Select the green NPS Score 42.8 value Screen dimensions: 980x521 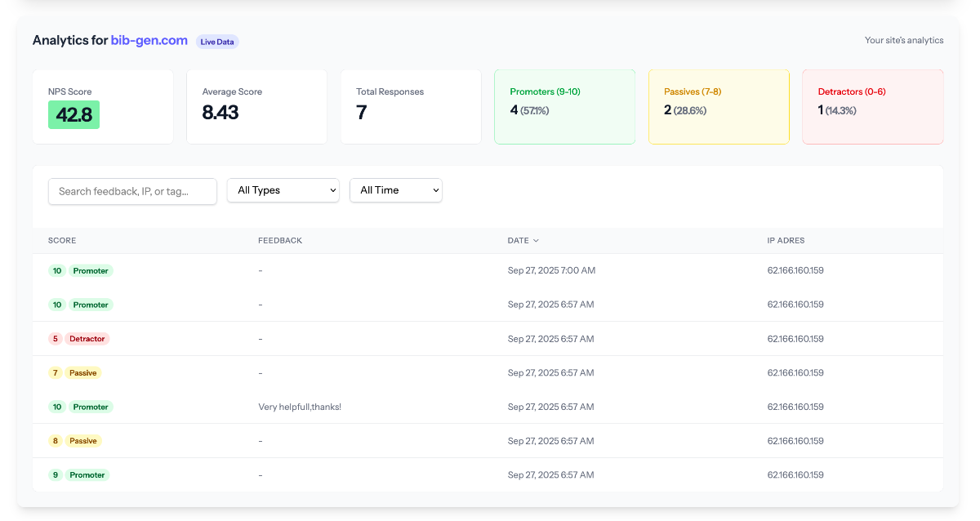coord(73,114)
